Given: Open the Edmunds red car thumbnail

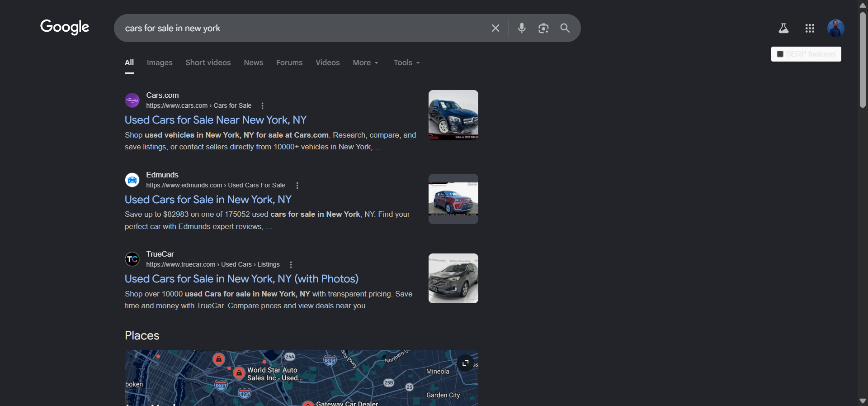Looking at the screenshot, I should (453, 199).
